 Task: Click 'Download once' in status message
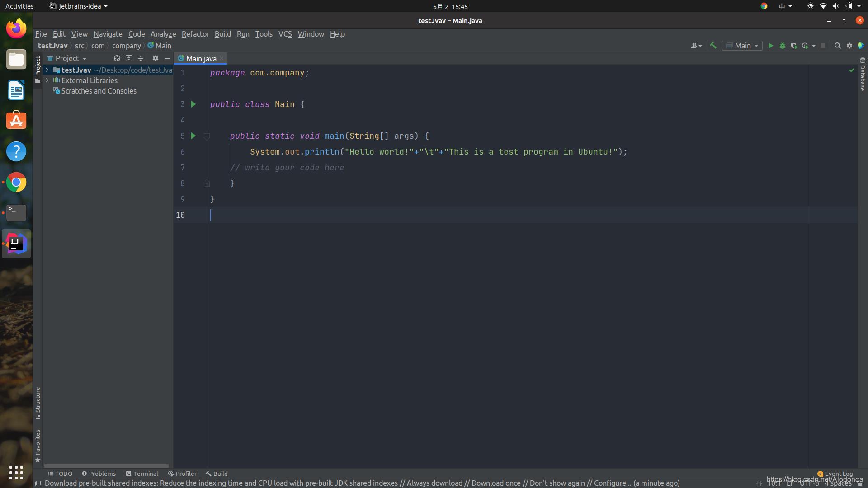point(496,483)
